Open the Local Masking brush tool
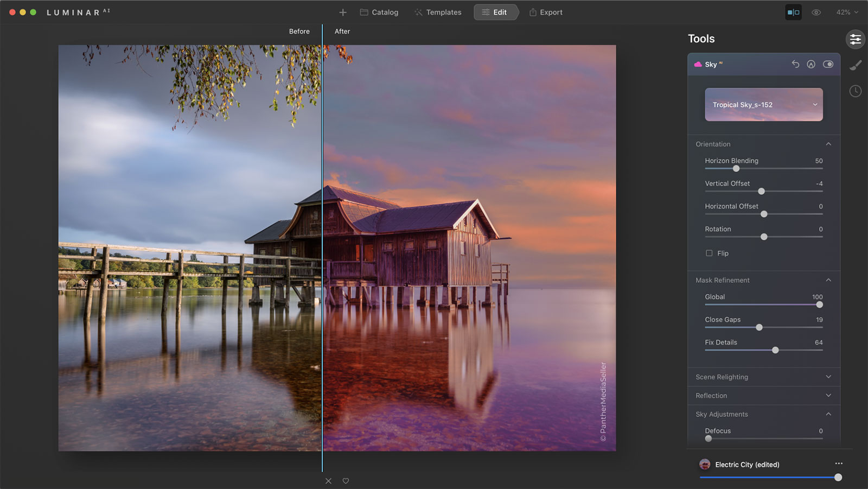868x489 pixels. click(x=855, y=66)
